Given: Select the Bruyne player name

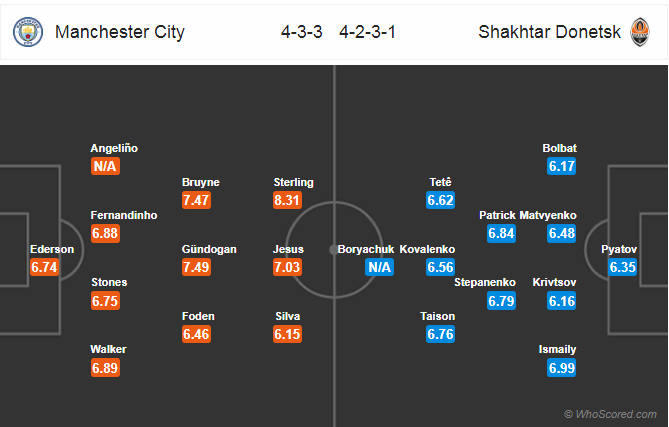Looking at the screenshot, I should [x=201, y=182].
